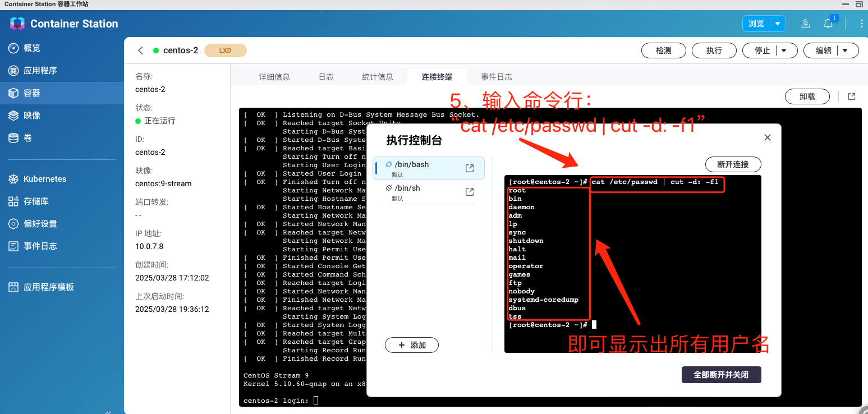Open notifications bell
The image size is (868, 414).
(828, 24)
